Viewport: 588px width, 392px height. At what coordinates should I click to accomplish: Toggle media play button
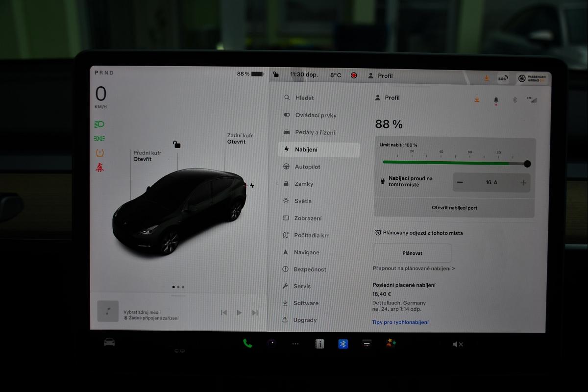click(239, 313)
